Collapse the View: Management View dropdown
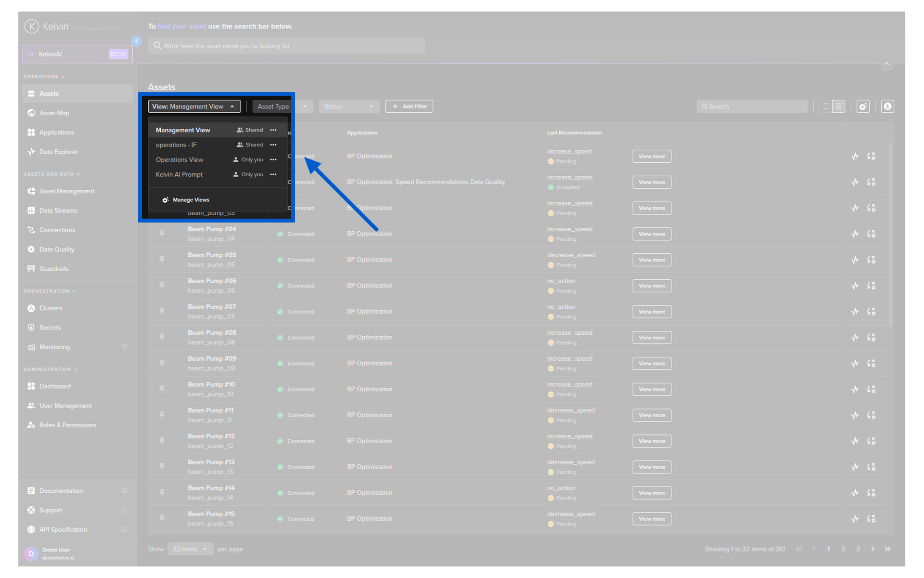924x578 pixels. pos(194,106)
